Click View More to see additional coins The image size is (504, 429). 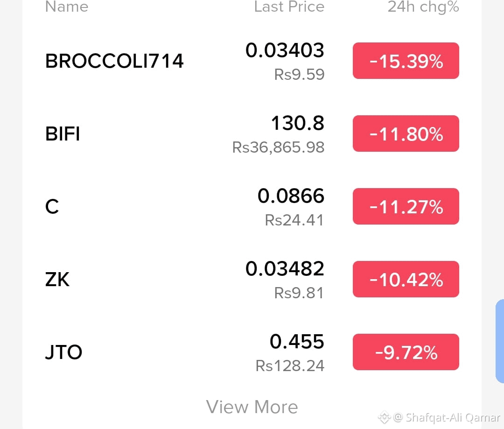[x=252, y=407]
